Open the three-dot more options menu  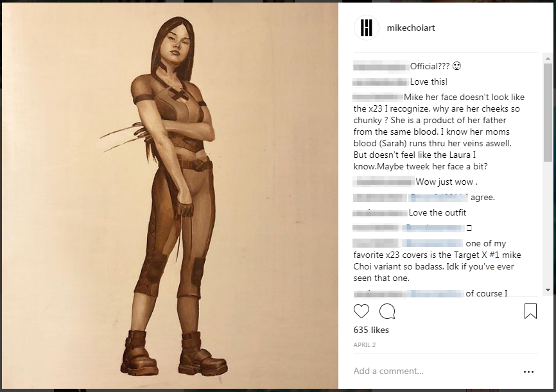[x=528, y=371]
